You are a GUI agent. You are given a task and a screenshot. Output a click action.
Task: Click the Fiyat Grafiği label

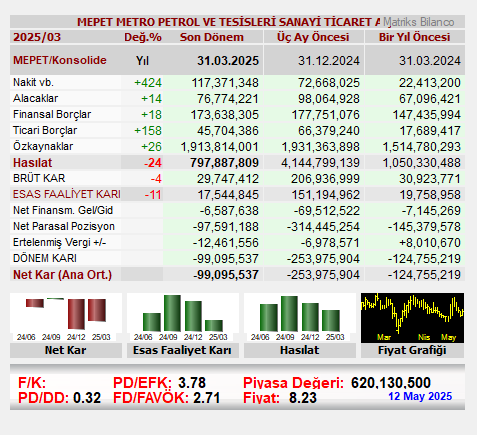coord(412,350)
